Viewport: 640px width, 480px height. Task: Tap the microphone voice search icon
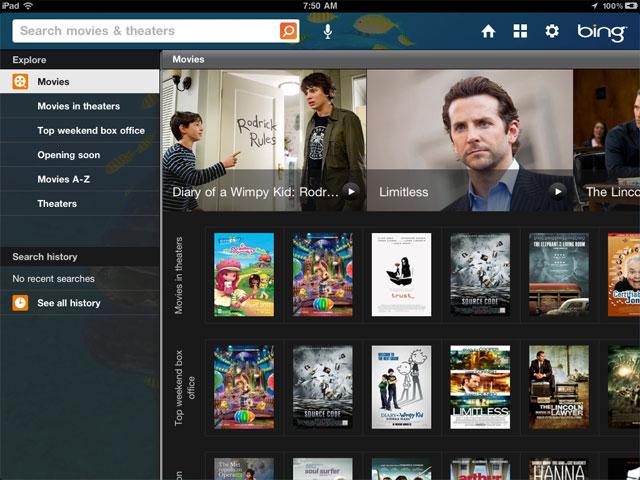point(327,31)
